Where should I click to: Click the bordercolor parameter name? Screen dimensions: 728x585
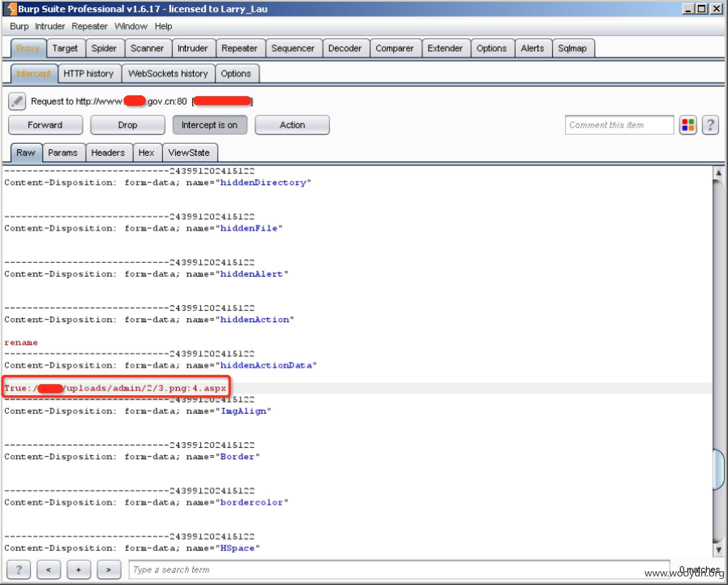pyautogui.click(x=252, y=502)
